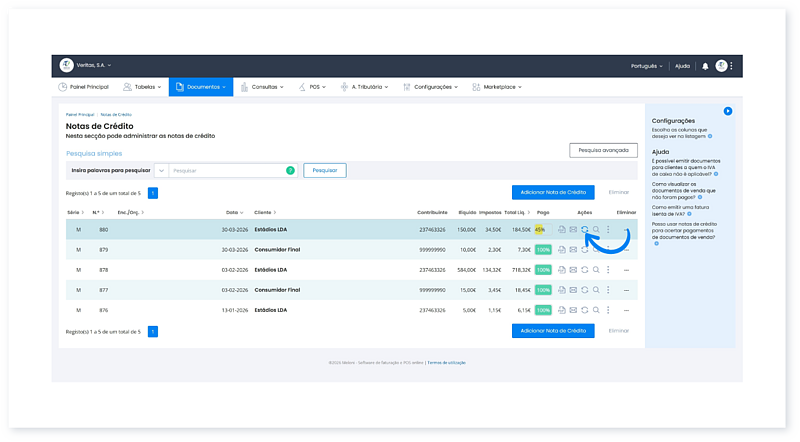Screen dimensions: 800x442
Task: Open PDF document icon for credit note 878
Action: point(562,269)
